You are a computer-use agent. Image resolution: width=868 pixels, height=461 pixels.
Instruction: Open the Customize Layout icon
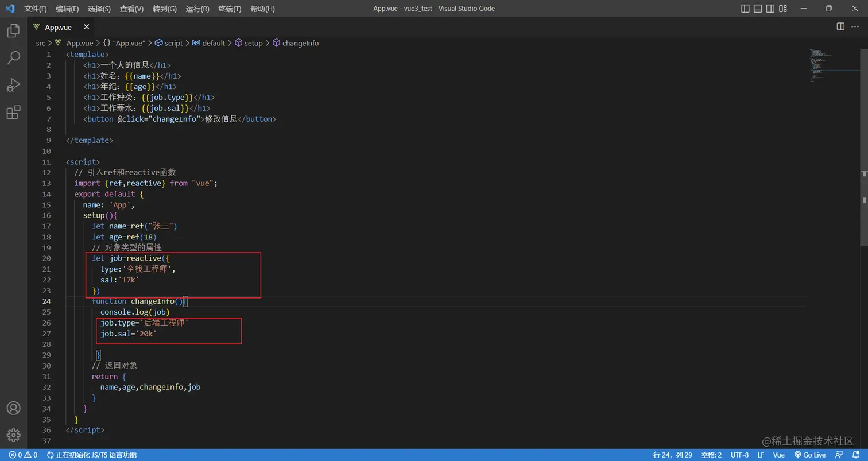point(783,9)
